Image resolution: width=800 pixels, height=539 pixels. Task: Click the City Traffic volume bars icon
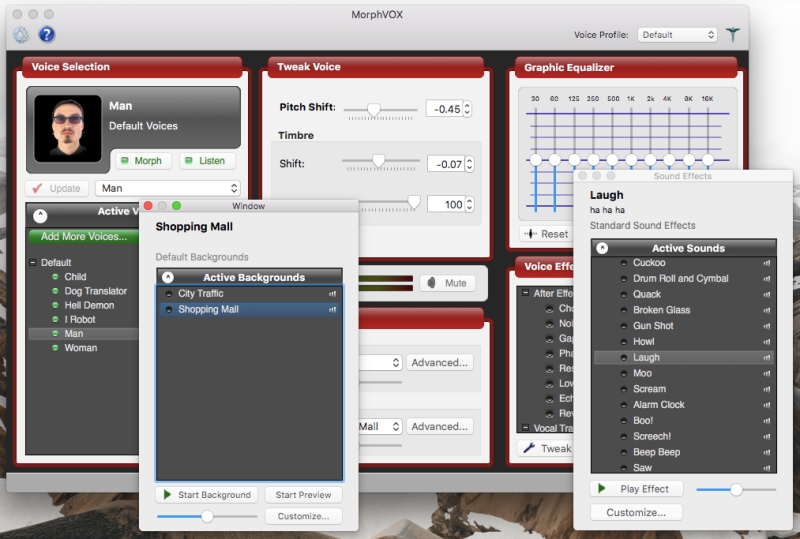tap(333, 293)
